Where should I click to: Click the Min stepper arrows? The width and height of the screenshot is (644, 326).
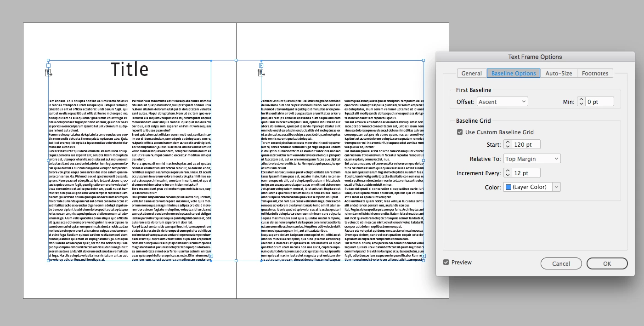point(581,102)
